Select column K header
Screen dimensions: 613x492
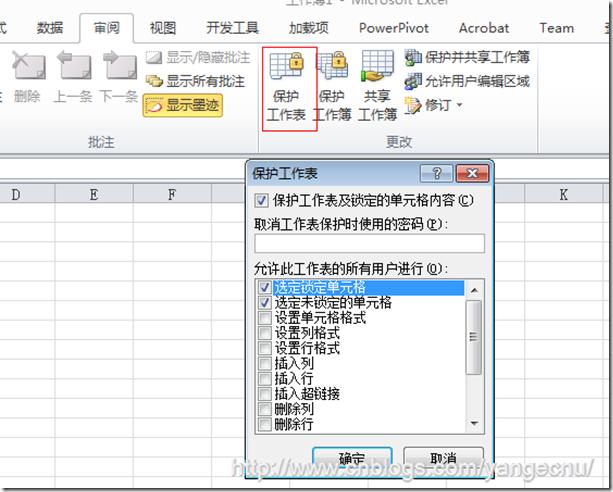pyautogui.click(x=563, y=194)
